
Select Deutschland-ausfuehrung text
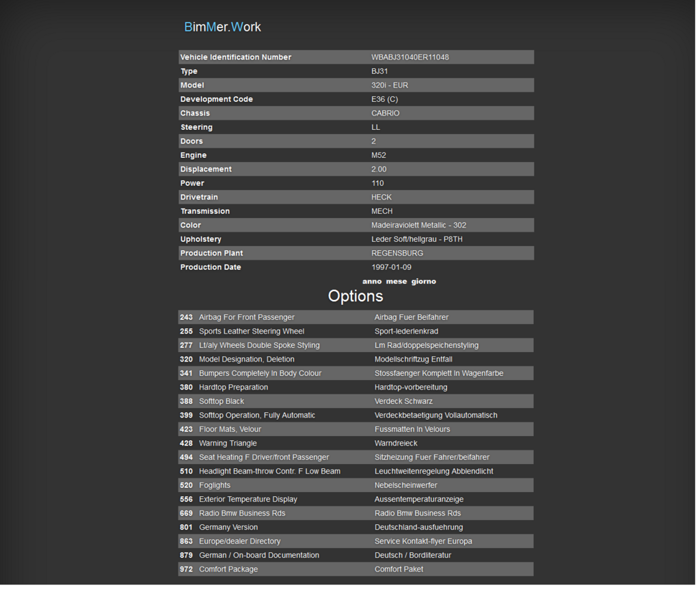coord(419,527)
